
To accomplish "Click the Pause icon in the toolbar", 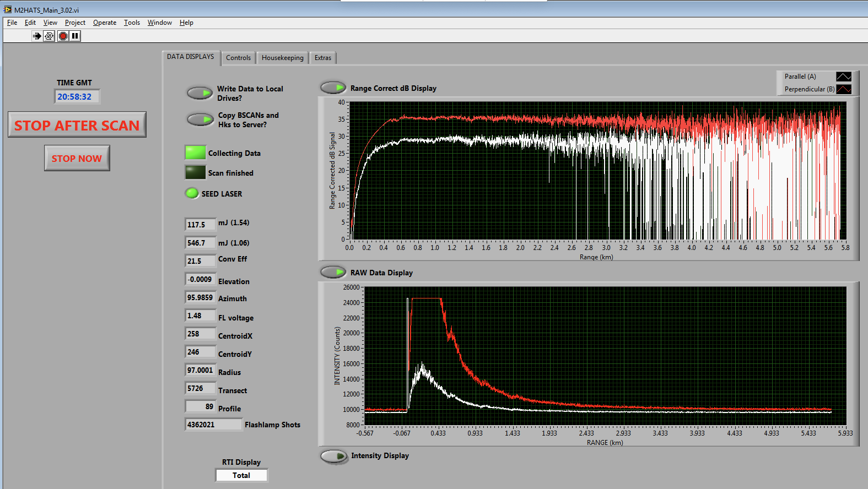I will [x=75, y=36].
